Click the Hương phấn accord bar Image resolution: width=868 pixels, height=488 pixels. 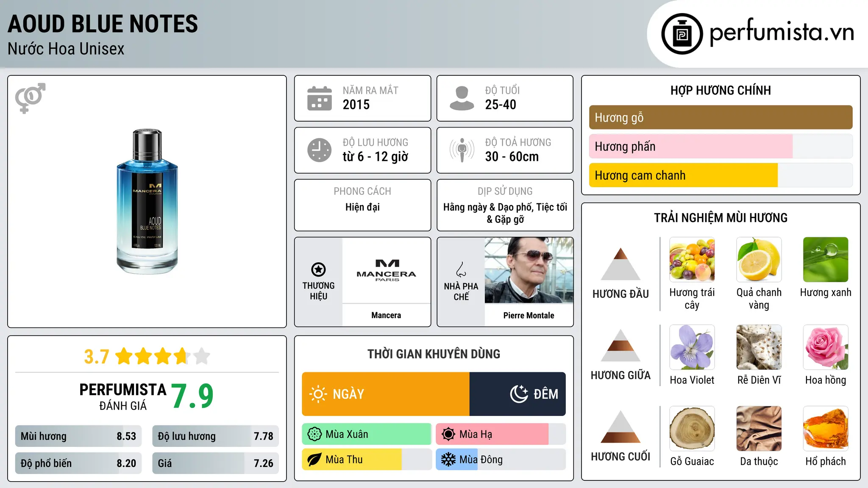(x=721, y=146)
